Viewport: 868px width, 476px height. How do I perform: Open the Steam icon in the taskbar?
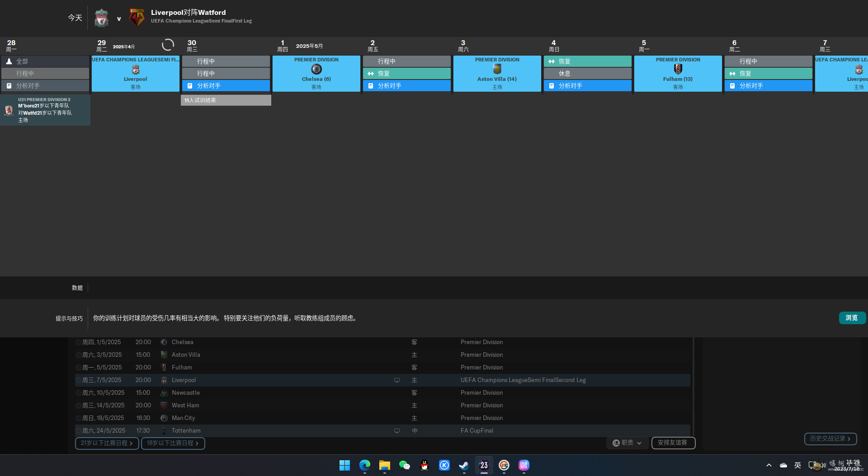click(464, 465)
